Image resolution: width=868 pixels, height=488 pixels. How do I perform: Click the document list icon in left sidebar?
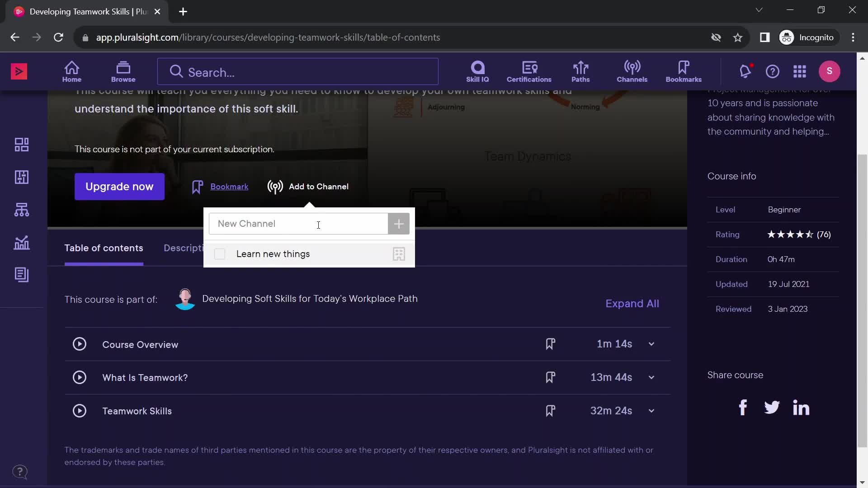click(22, 275)
